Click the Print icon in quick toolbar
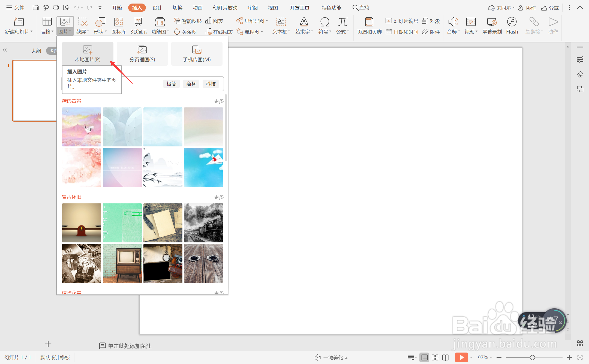The width and height of the screenshot is (589, 364). pyautogui.click(x=56, y=8)
